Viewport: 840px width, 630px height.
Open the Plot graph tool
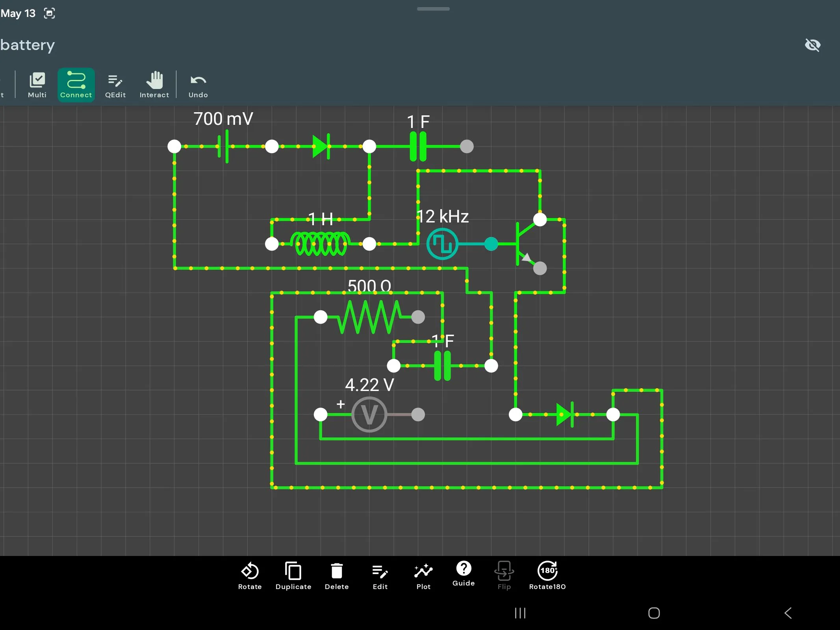pyautogui.click(x=423, y=576)
